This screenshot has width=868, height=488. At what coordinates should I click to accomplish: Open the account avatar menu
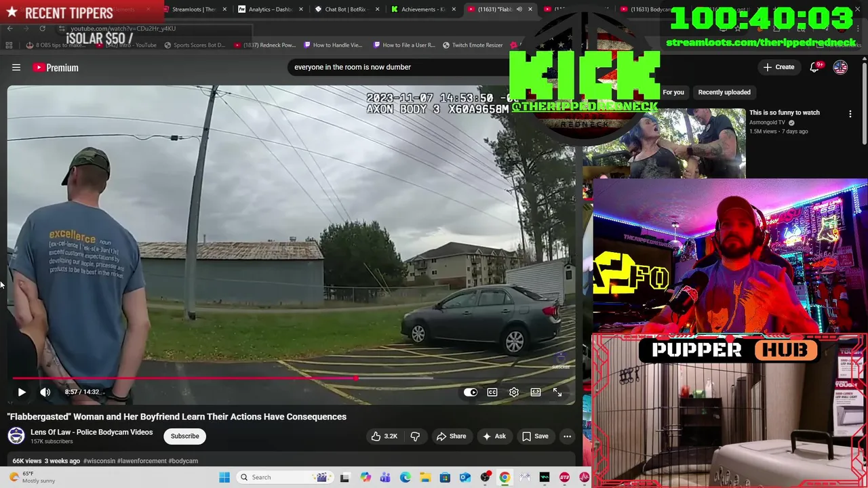pos(840,67)
